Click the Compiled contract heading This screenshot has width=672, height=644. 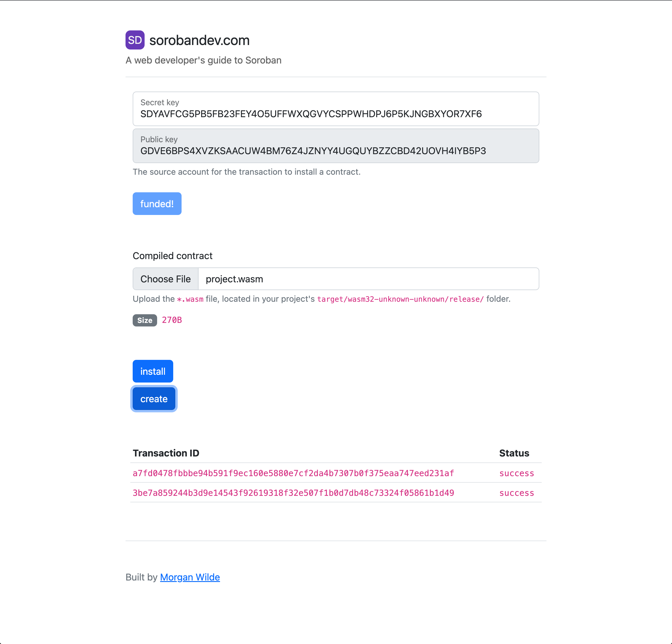(x=172, y=256)
